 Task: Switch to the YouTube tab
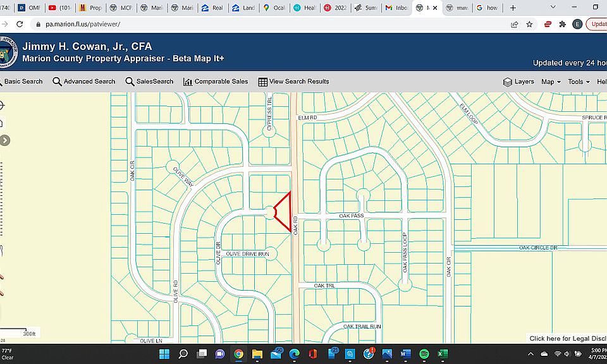[x=59, y=8]
